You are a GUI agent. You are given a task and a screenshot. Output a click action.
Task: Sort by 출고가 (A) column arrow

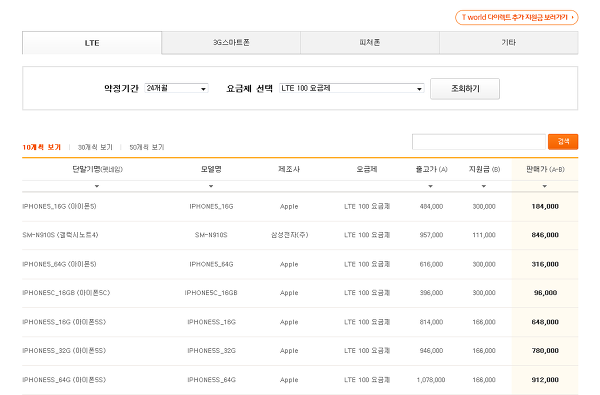(430, 186)
